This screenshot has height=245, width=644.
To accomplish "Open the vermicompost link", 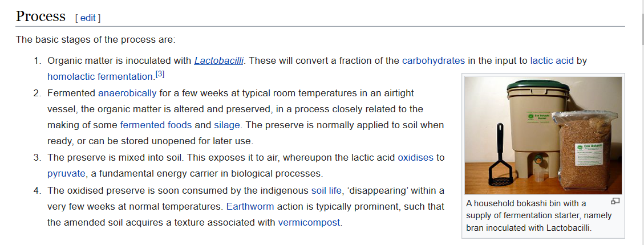I will click(309, 222).
